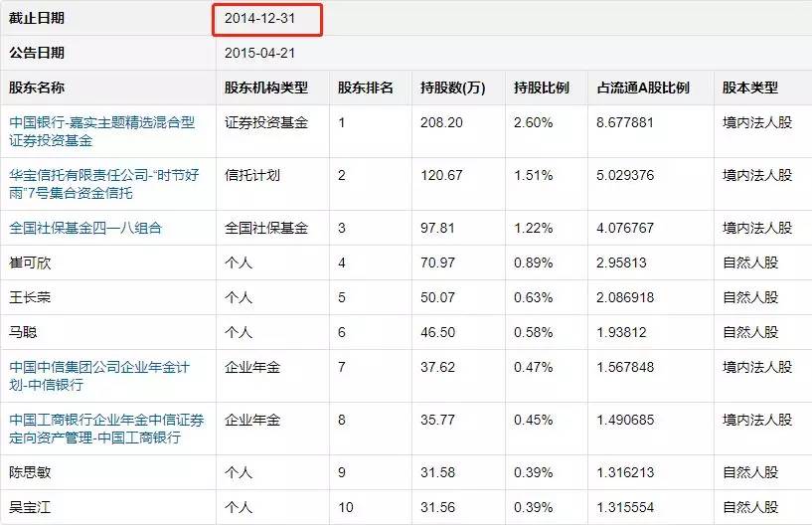Click A-share ratio 1.316213
The height and width of the screenshot is (525, 812).
(x=625, y=472)
